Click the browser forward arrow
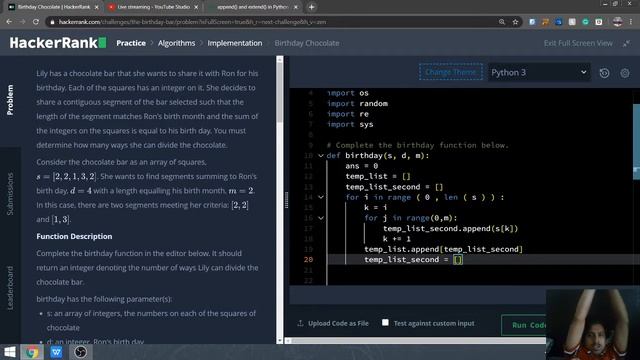The image size is (640, 360). coord(22,22)
